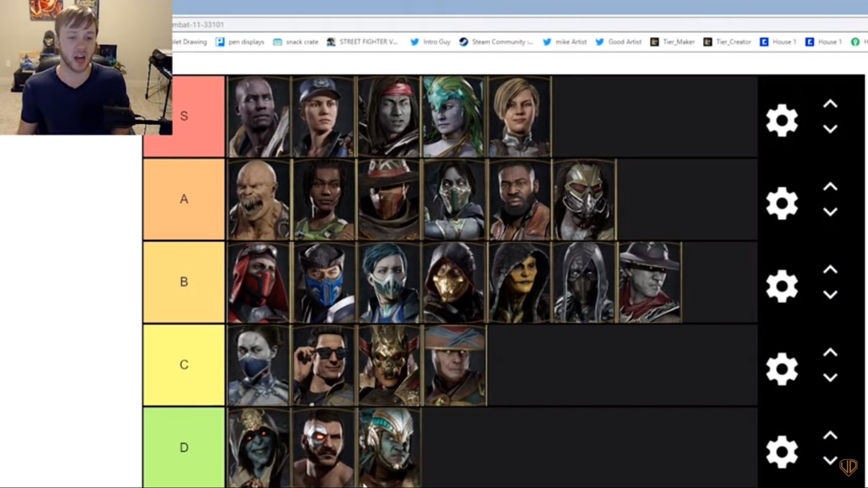Image resolution: width=868 pixels, height=488 pixels.
Task: Move A tier row down with chevron
Action: coord(830,212)
